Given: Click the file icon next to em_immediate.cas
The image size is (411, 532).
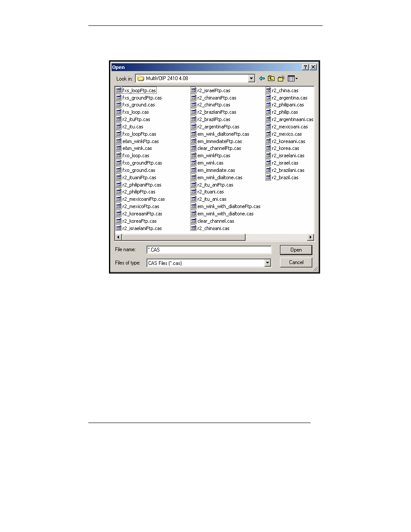Looking at the screenshot, I should (x=193, y=170).
